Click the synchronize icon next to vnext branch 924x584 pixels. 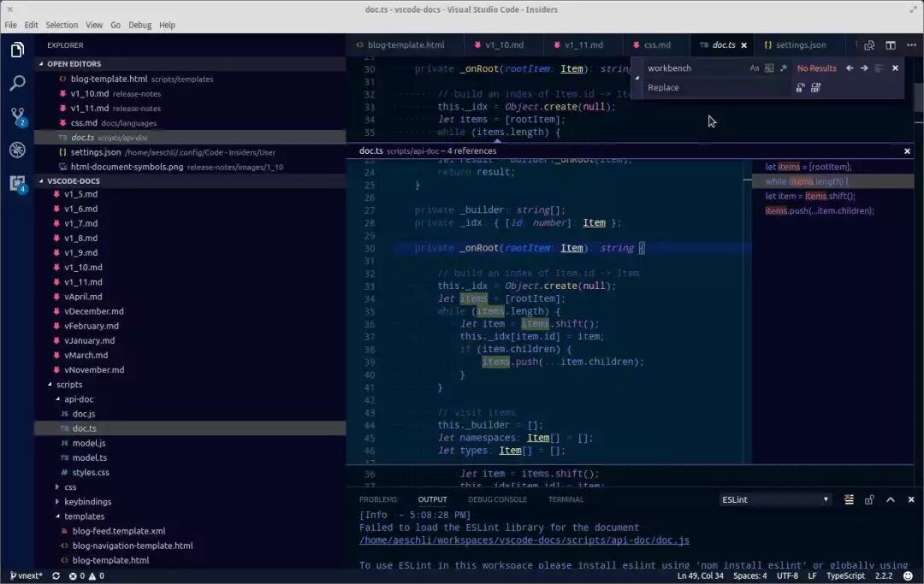pyautogui.click(x=55, y=575)
